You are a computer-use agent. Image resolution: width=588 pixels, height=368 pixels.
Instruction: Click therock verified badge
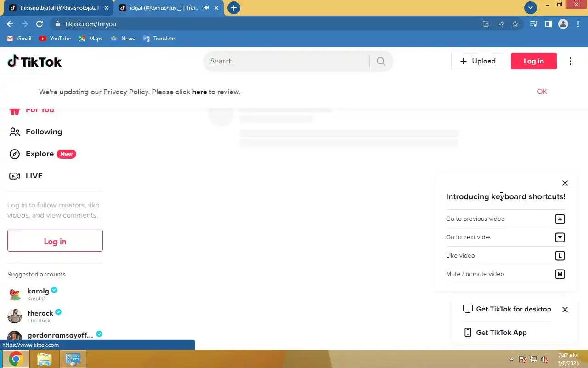(x=58, y=312)
